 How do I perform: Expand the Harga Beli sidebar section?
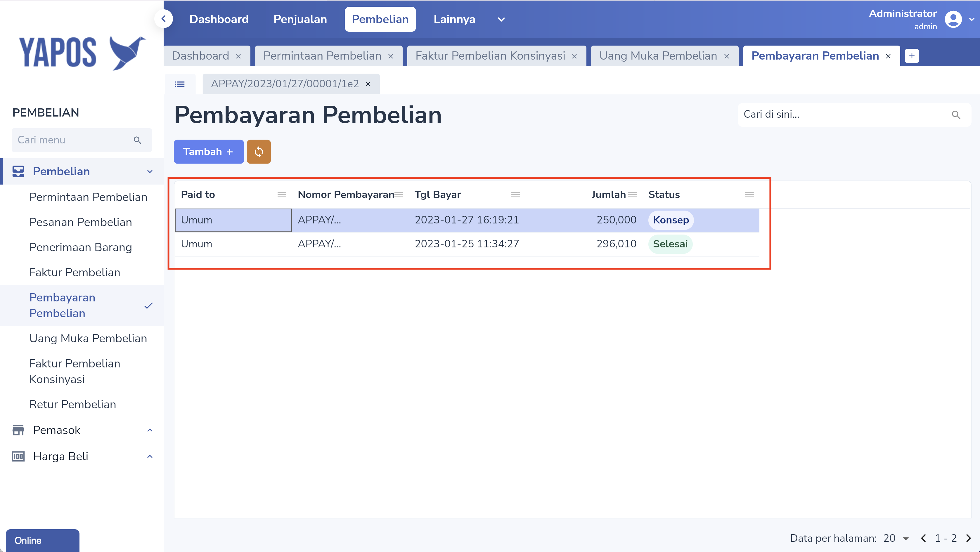coord(150,456)
